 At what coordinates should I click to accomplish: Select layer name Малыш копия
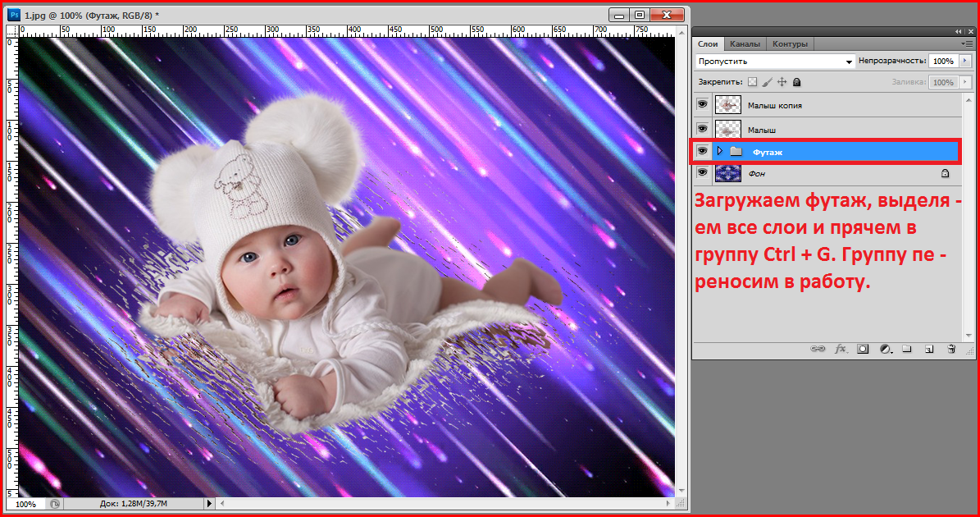[774, 106]
